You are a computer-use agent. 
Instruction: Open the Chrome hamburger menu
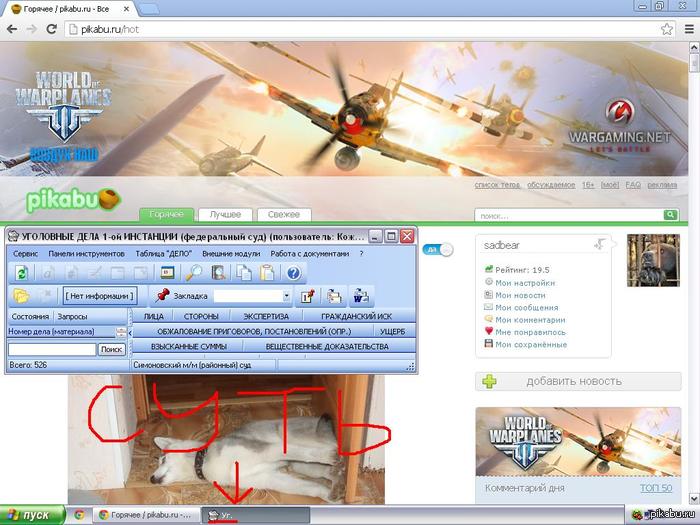tap(689, 29)
